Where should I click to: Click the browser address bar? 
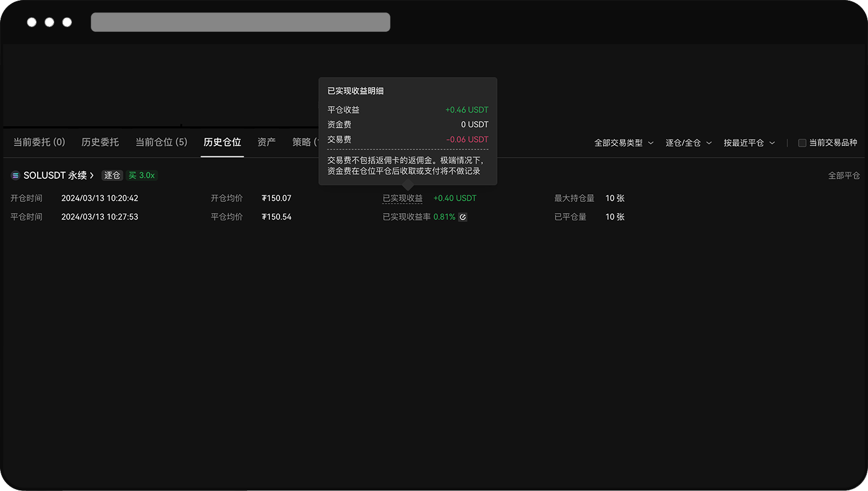[240, 22]
